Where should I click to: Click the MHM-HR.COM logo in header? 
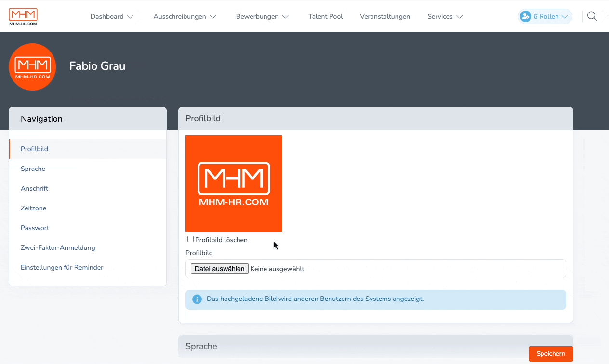coord(23,16)
